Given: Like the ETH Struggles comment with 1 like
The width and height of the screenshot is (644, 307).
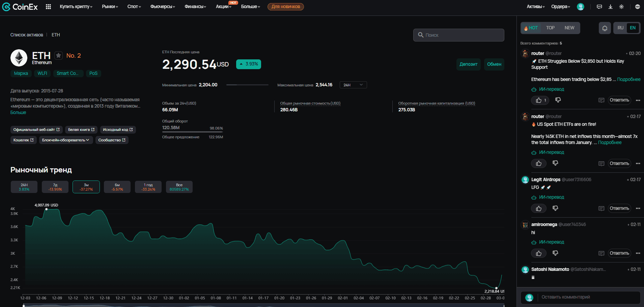Looking at the screenshot, I should pyautogui.click(x=540, y=100).
